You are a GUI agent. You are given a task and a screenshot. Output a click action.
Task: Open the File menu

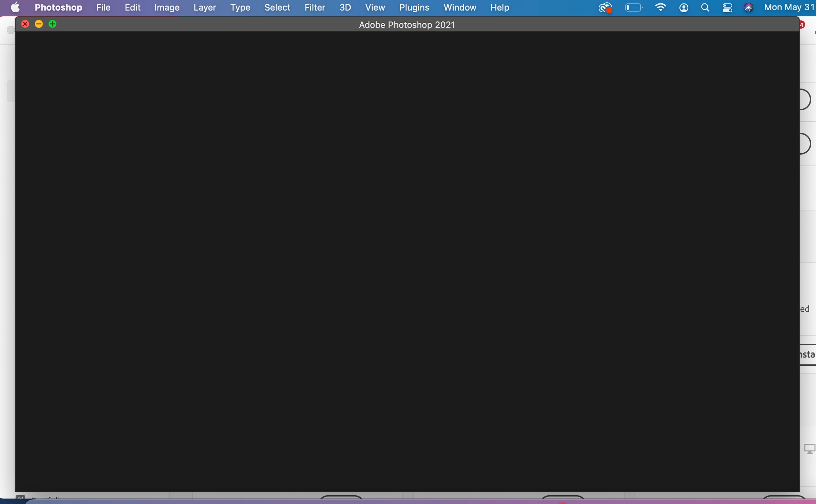103,7
